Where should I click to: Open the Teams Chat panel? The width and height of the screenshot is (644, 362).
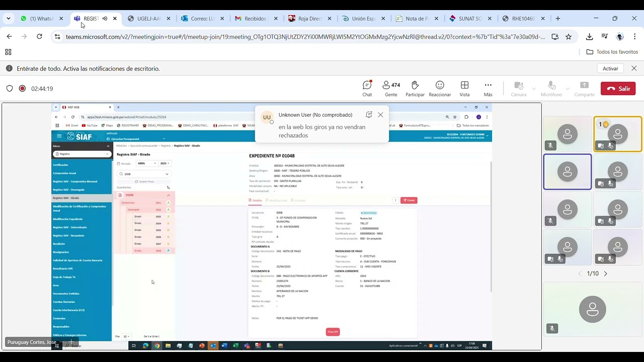tap(367, 88)
